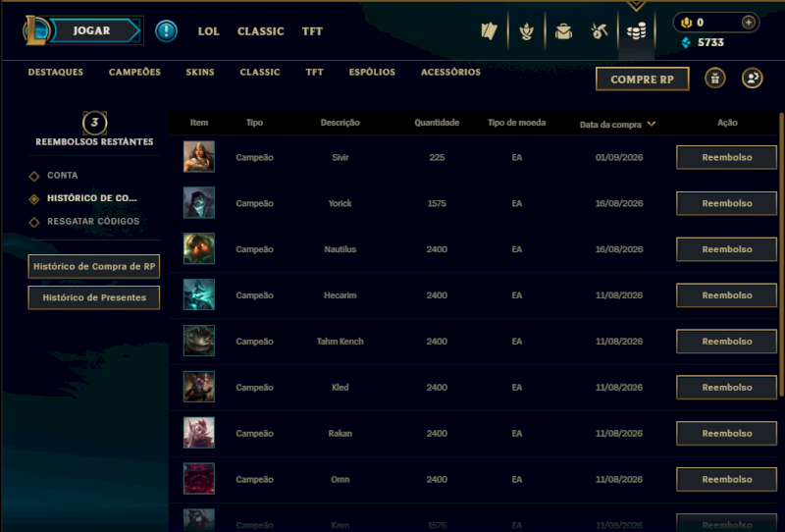The image size is (785, 532).
Task: Click the Tahm Kench champion thumbnail
Action: [x=199, y=342]
